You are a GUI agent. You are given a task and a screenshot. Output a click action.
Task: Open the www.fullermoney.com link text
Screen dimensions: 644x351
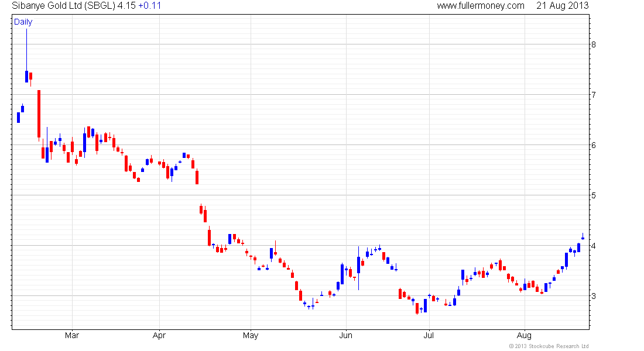pyautogui.click(x=481, y=6)
